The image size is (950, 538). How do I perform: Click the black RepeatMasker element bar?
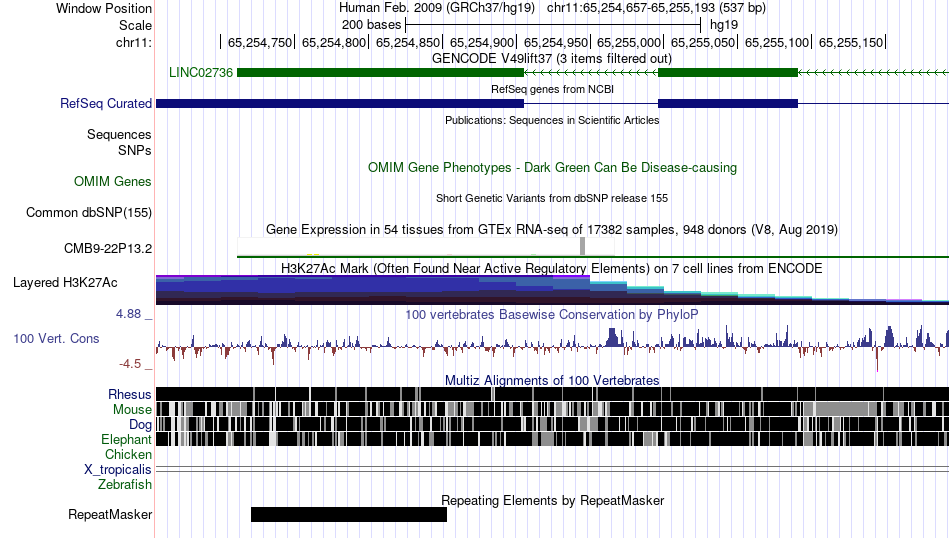[349, 514]
